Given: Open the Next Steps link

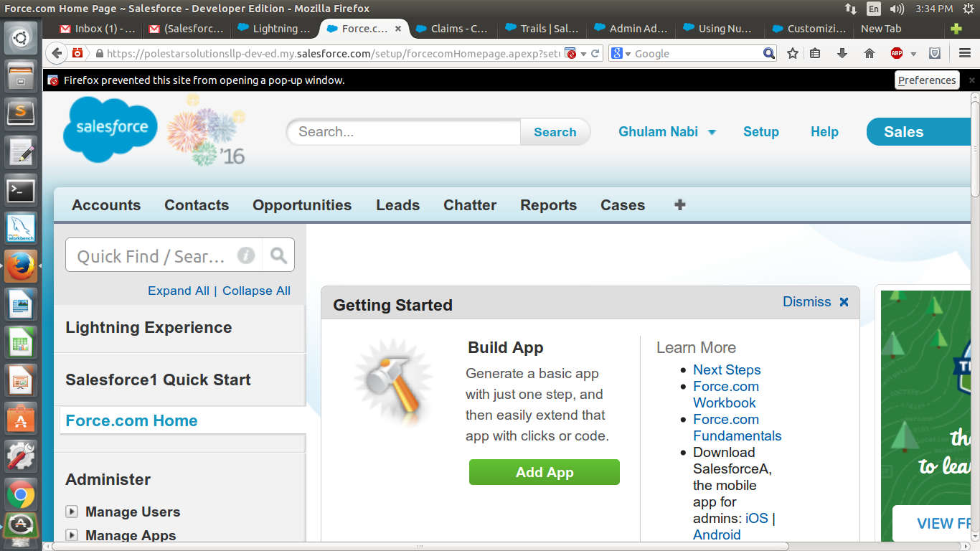Looking at the screenshot, I should tap(727, 370).
